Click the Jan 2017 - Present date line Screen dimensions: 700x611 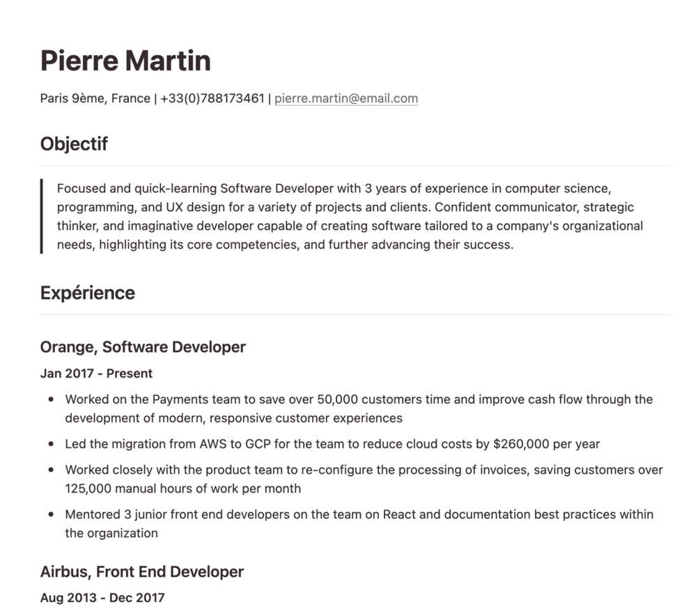point(96,373)
